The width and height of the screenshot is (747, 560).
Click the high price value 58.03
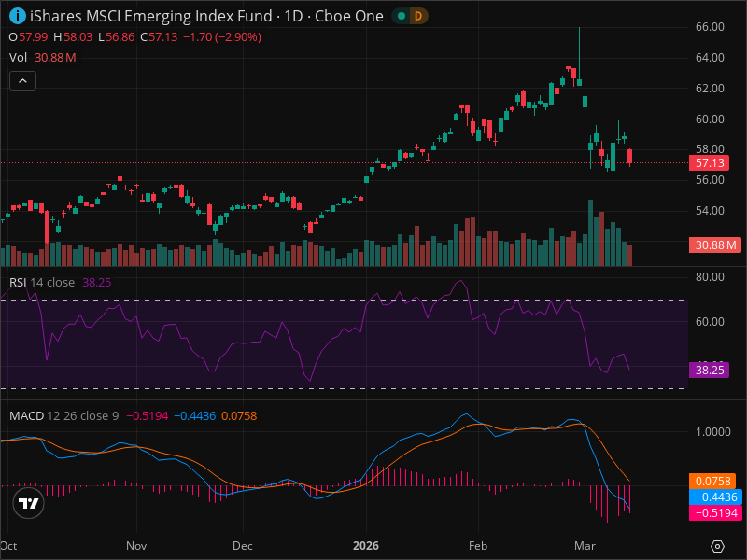pos(78,37)
